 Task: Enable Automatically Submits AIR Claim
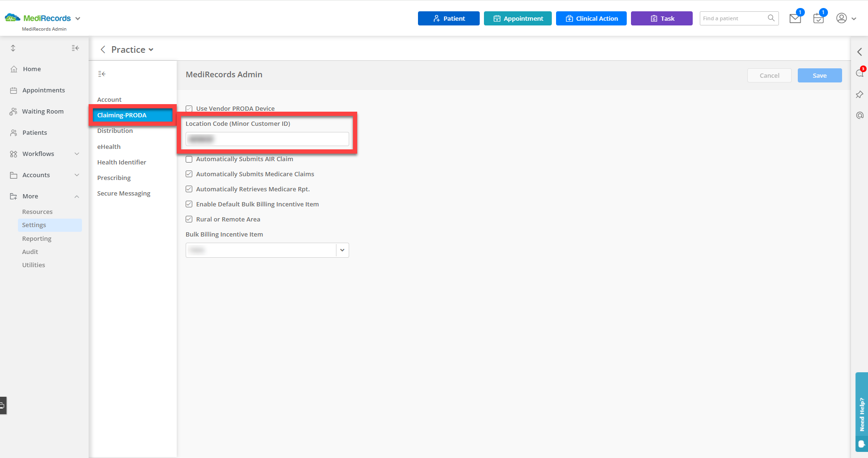click(x=189, y=159)
